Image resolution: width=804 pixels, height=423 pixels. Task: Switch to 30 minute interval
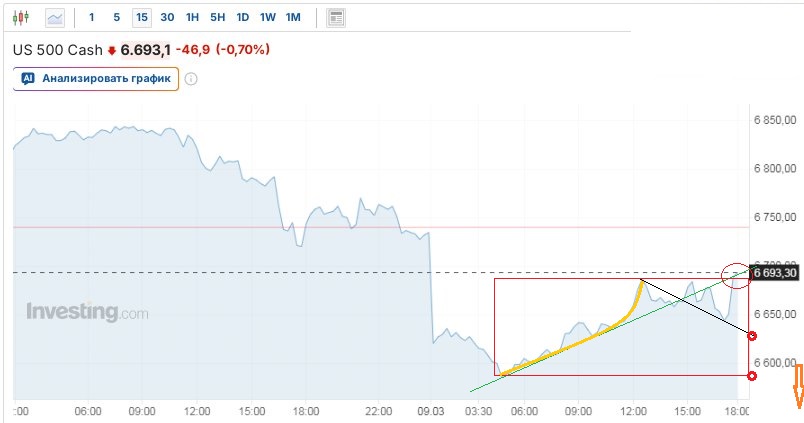[167, 17]
